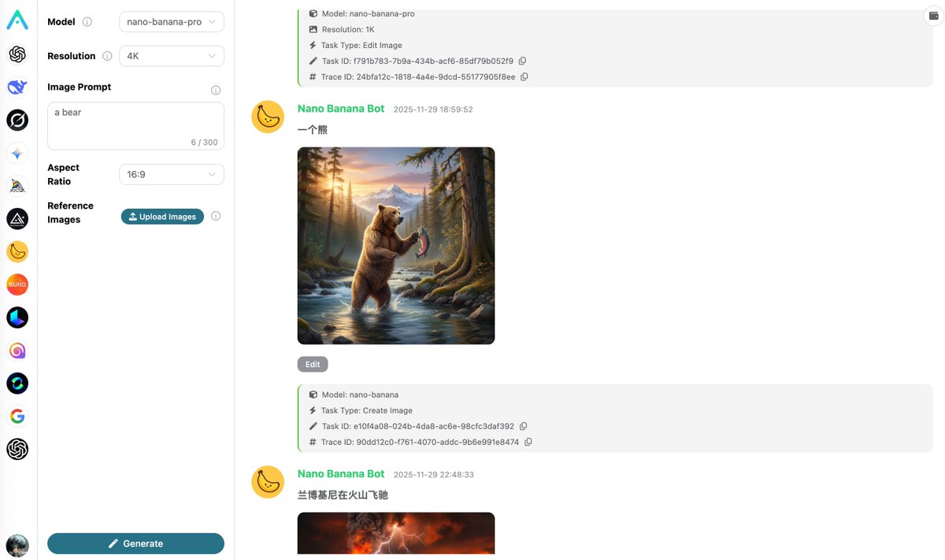
Task: Click the text Task Type: Edit Image
Action: pos(361,45)
